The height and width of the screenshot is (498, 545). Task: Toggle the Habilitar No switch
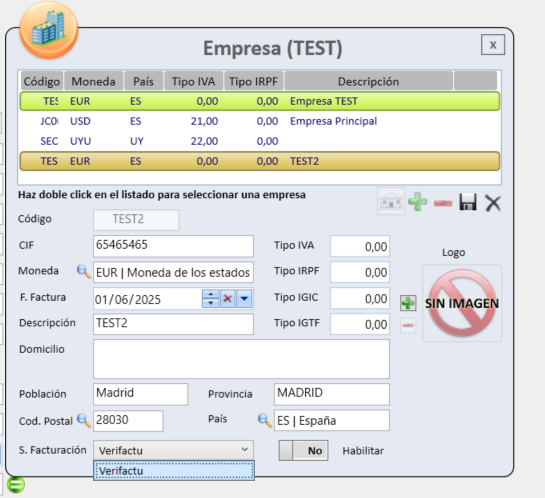point(303,451)
